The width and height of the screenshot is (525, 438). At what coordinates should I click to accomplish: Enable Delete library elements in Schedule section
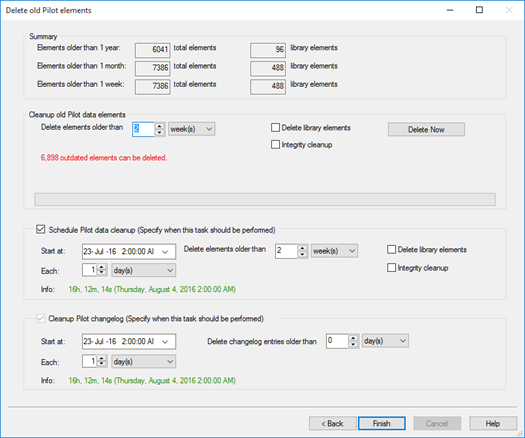pyautogui.click(x=391, y=249)
